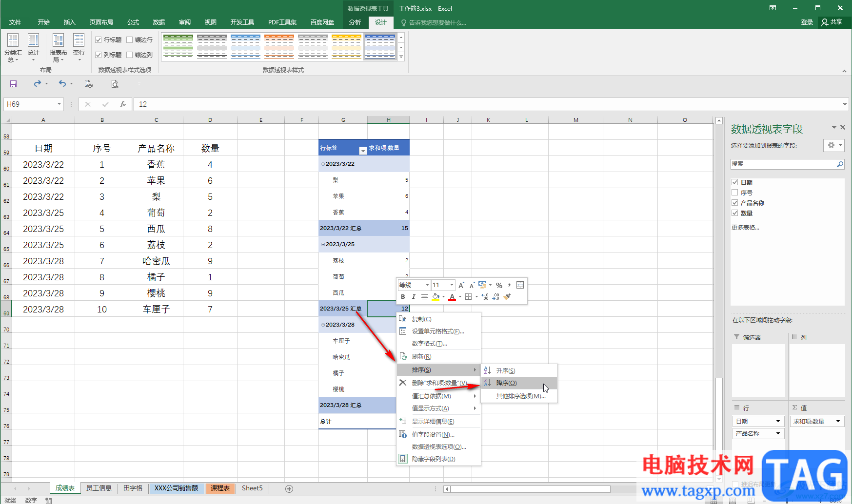Screen dimensions: 852x504
Task: Check the 序号 field checkbox
Action: point(735,193)
